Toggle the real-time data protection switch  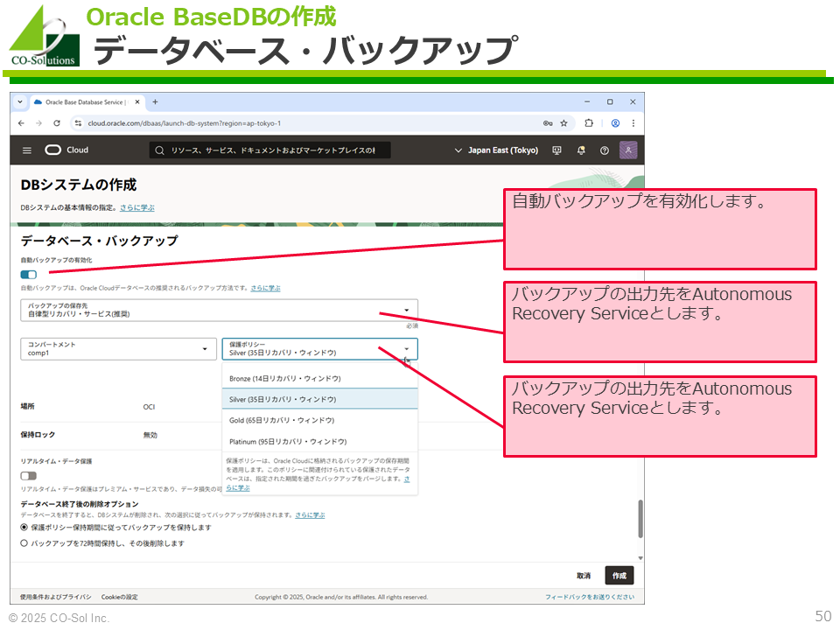28,476
